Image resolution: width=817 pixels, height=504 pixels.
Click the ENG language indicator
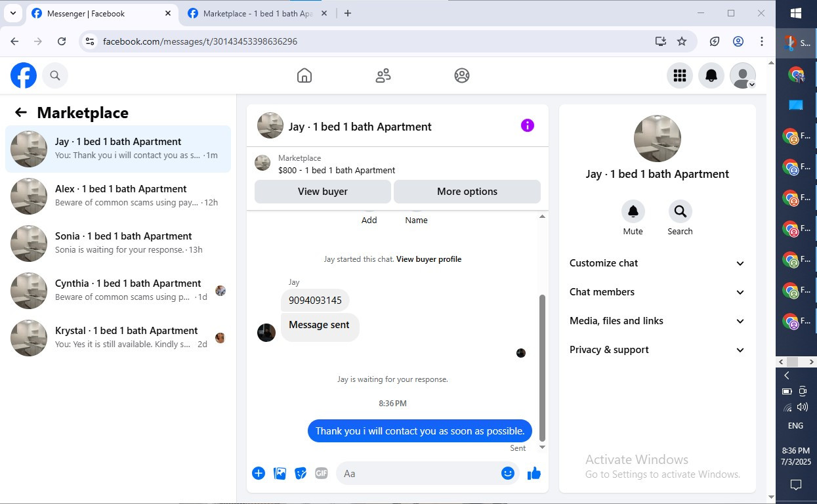click(x=795, y=426)
